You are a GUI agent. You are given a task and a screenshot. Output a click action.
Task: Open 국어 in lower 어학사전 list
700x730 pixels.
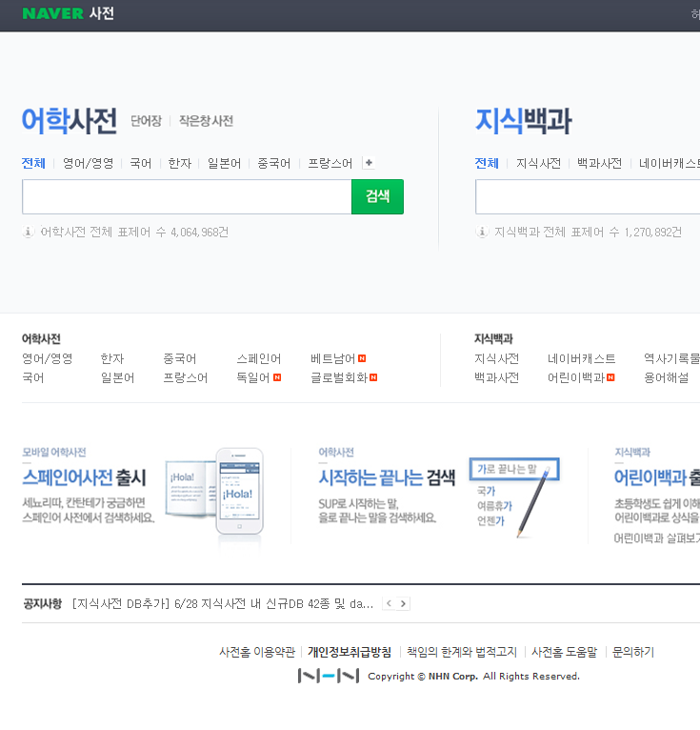coord(33,377)
